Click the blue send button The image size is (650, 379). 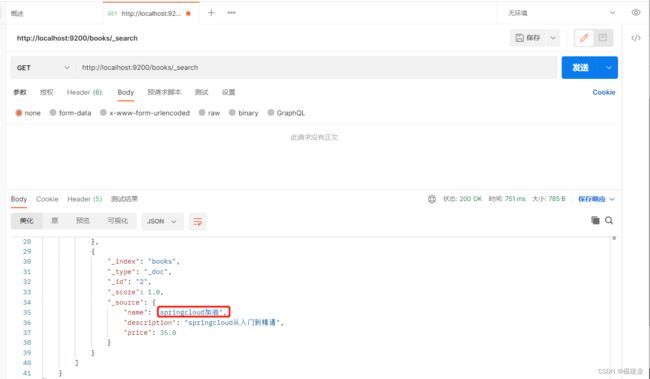[x=581, y=68]
